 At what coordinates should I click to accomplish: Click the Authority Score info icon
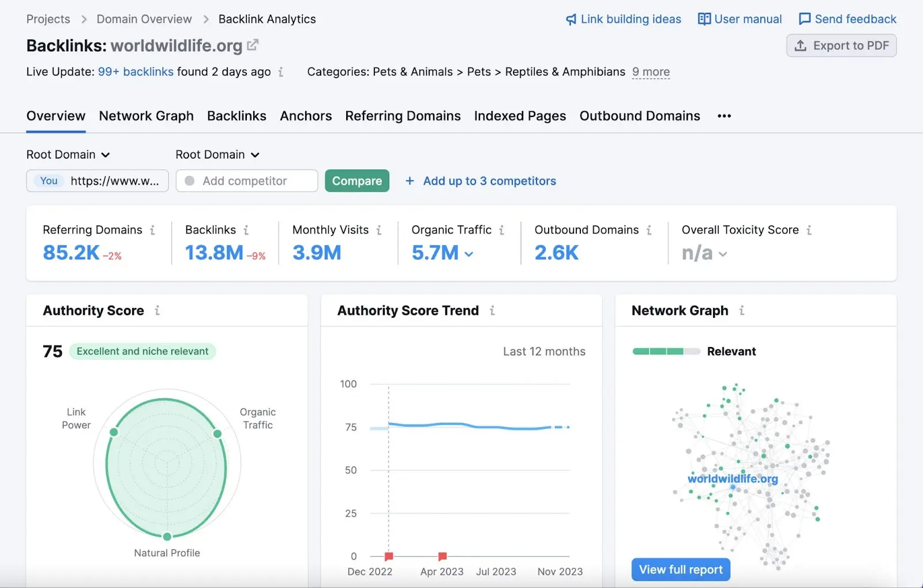click(x=157, y=311)
